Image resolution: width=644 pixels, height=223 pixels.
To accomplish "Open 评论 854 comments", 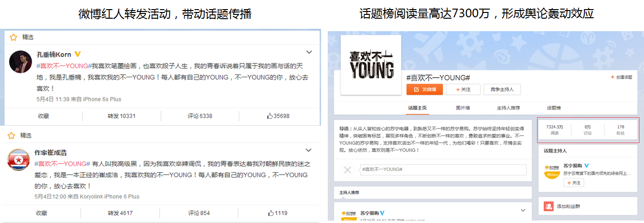I will (x=199, y=213).
